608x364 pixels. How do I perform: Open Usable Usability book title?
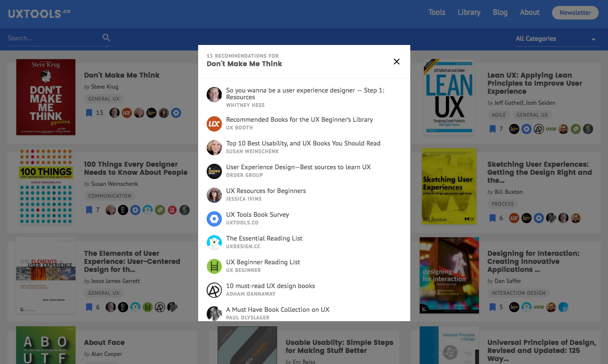(339, 346)
